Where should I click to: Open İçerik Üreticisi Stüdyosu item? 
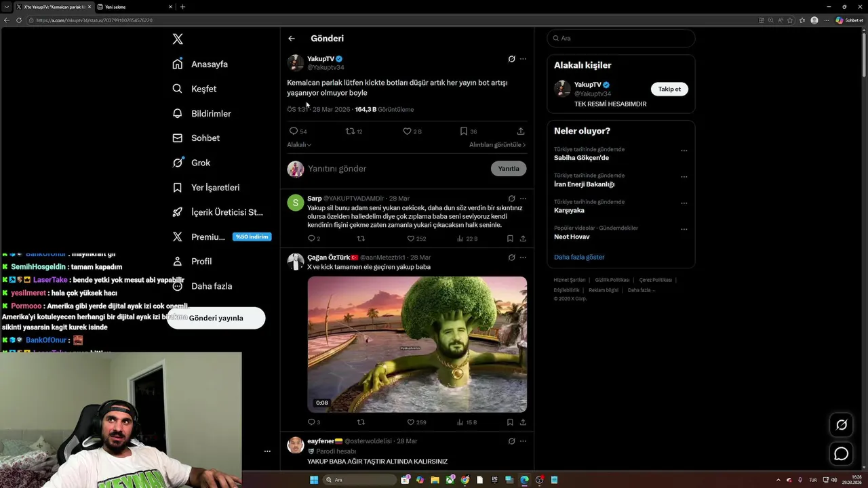click(x=218, y=212)
